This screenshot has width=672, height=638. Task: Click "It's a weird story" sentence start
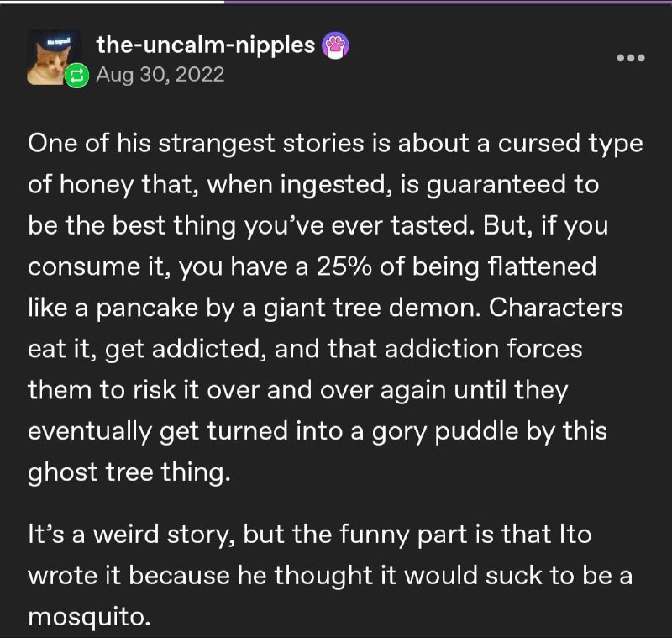pos(131,536)
